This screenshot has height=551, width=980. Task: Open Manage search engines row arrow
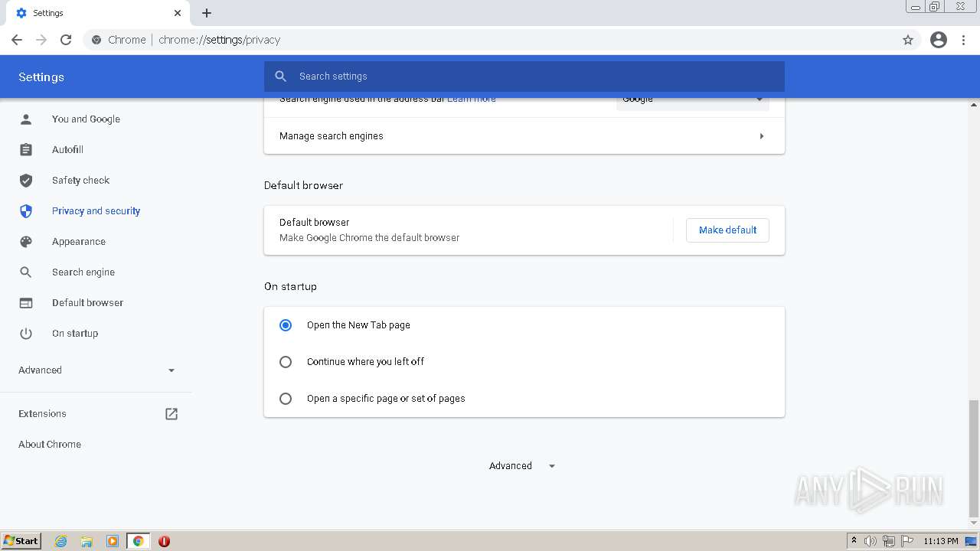pyautogui.click(x=761, y=136)
